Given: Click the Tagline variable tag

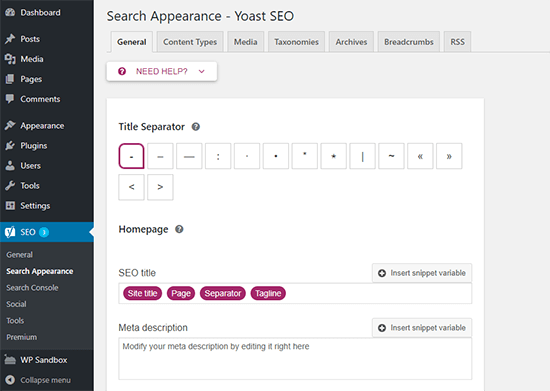Looking at the screenshot, I should [x=268, y=293].
